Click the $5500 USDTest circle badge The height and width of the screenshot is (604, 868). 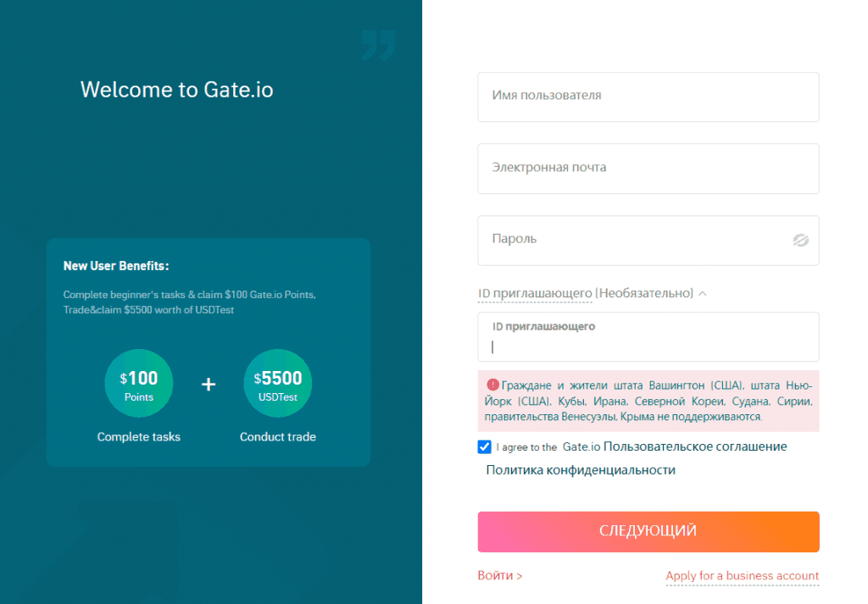(278, 383)
